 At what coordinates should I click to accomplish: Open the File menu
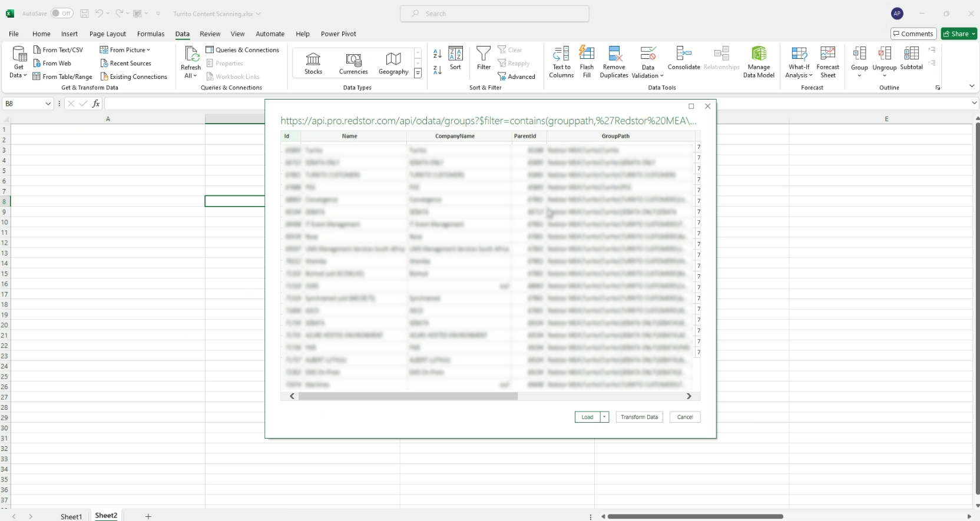pyautogui.click(x=14, y=34)
